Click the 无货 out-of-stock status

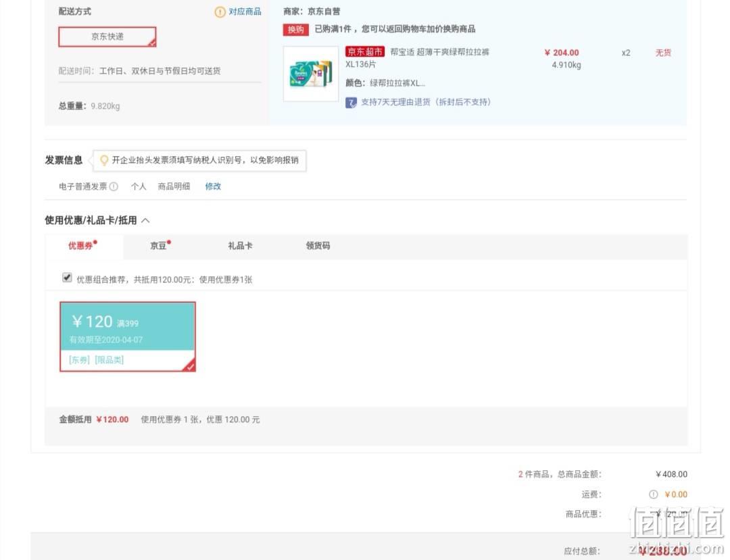coord(664,53)
